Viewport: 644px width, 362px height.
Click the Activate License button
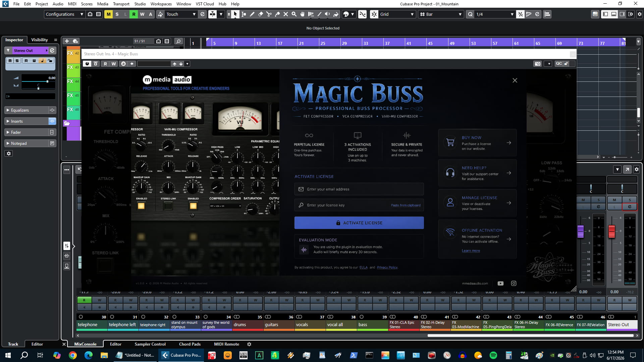(359, 223)
